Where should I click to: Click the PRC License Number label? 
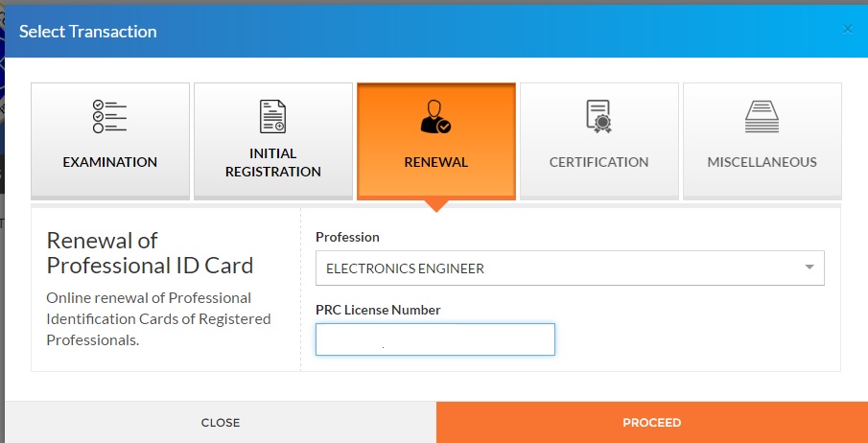[x=378, y=310]
